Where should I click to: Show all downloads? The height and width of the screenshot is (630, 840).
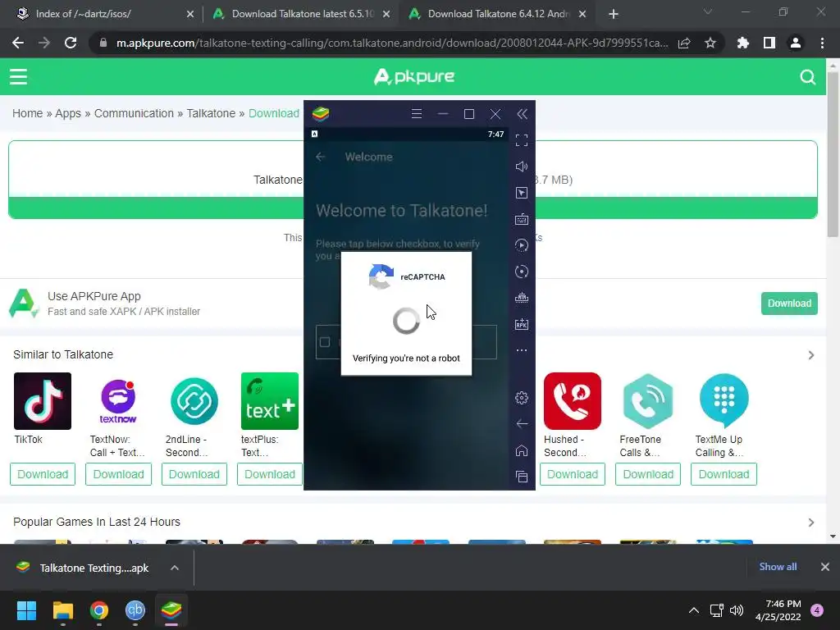coord(778,567)
